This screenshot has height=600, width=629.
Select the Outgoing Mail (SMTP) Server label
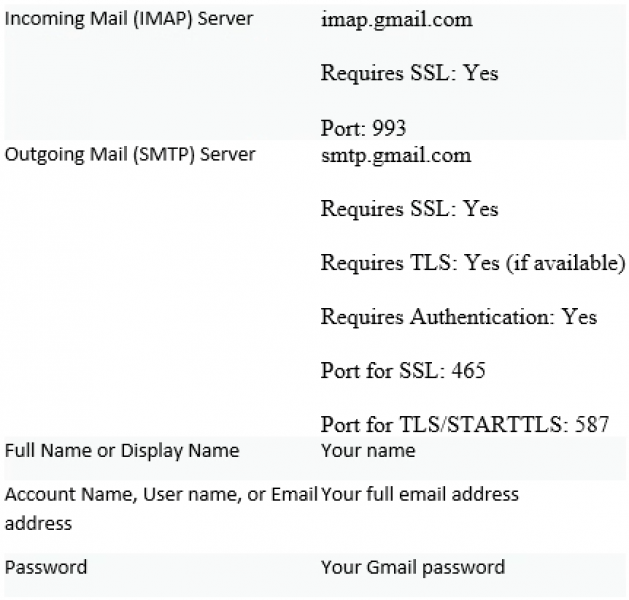coord(130,155)
